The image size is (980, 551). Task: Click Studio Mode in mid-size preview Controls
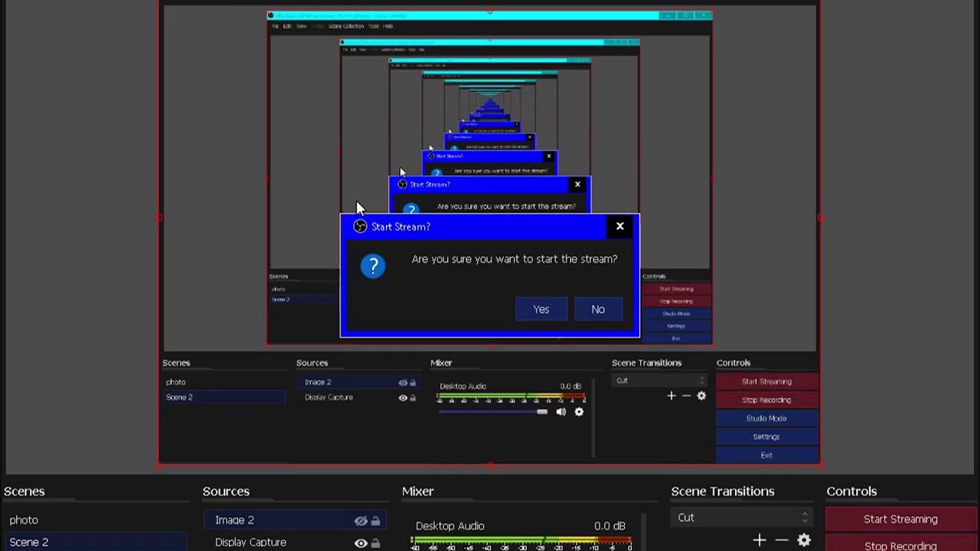[766, 418]
